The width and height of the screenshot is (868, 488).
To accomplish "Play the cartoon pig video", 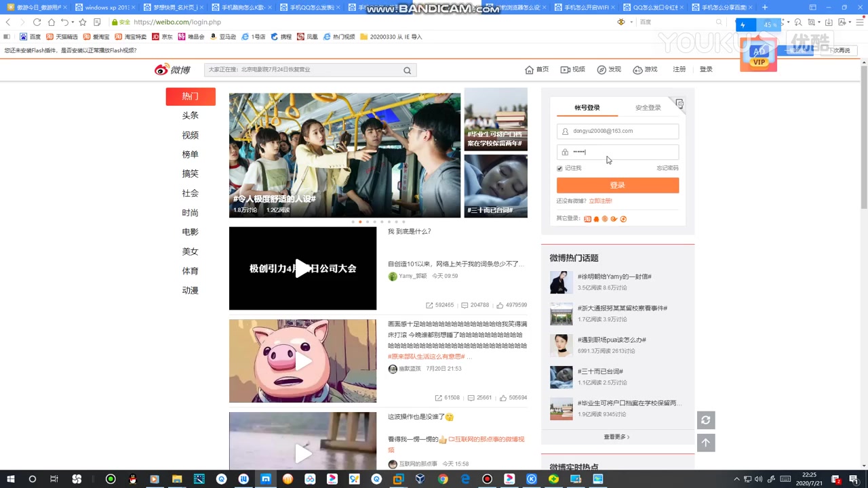I will (302, 361).
